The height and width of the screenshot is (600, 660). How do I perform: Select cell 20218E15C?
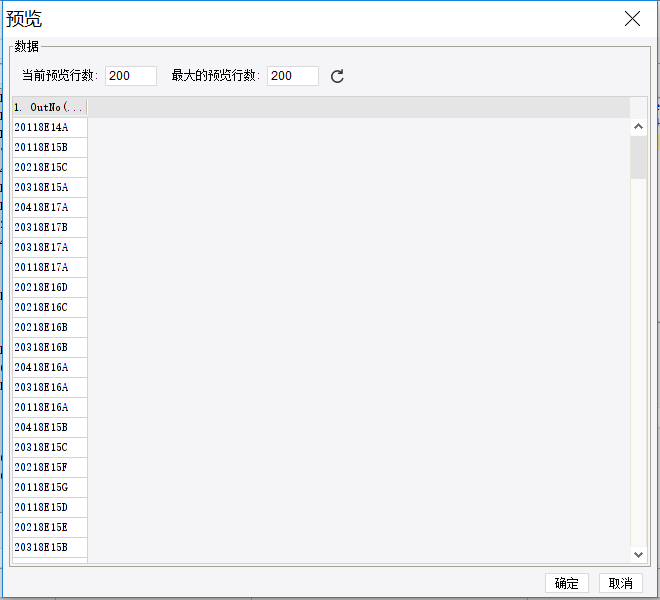click(x=50, y=167)
